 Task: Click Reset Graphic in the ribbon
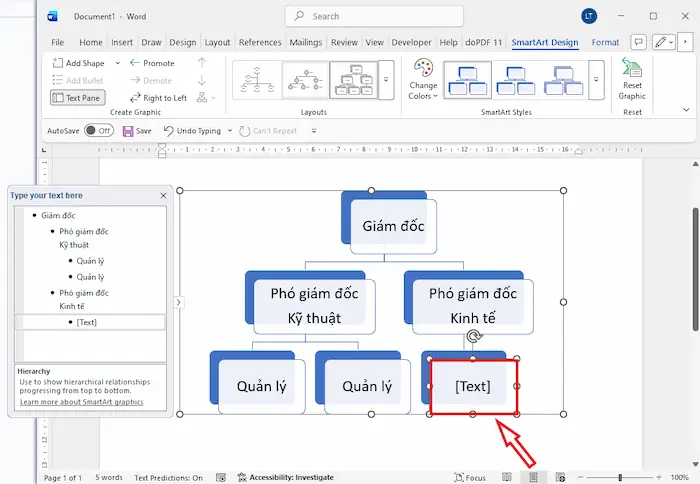point(632,79)
